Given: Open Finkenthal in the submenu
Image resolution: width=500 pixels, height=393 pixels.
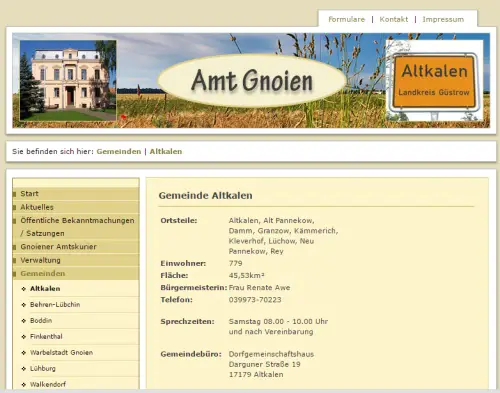Looking at the screenshot, I should (46, 336).
